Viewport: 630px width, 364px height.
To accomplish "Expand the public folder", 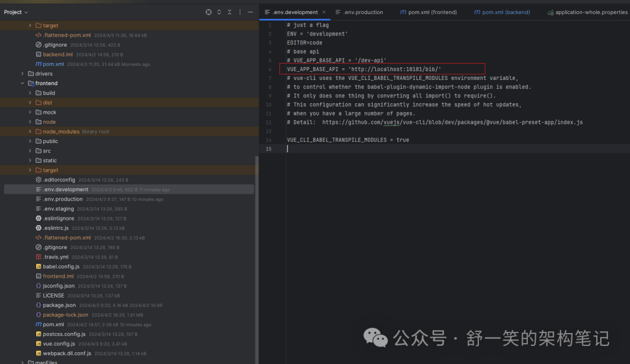I will (30, 141).
